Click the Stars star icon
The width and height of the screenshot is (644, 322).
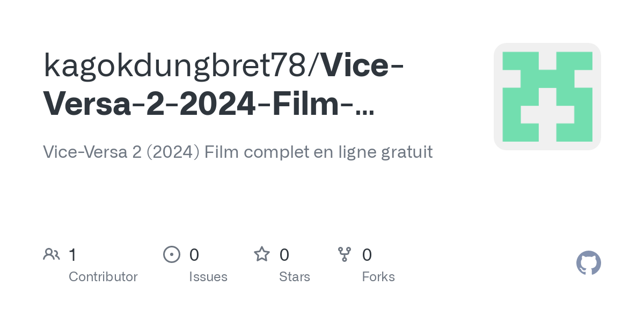click(262, 254)
